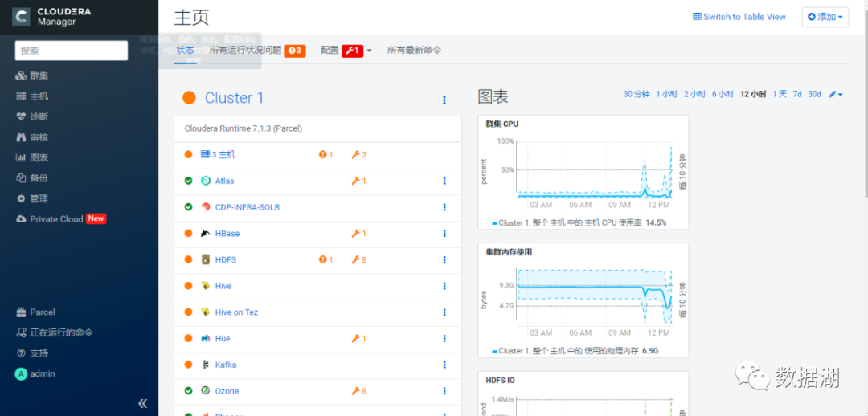The image size is (868, 416).
Task: Open 主机 in sidebar menu
Action: pos(32,96)
